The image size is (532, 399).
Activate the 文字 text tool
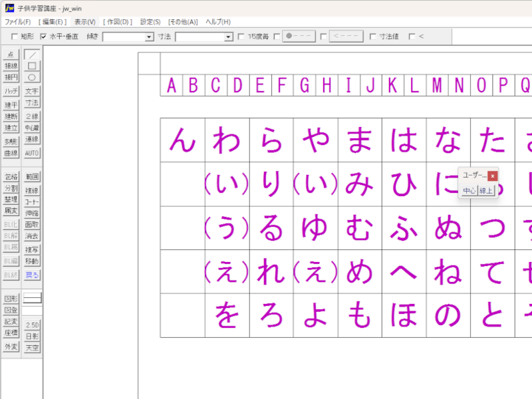[x=32, y=91]
